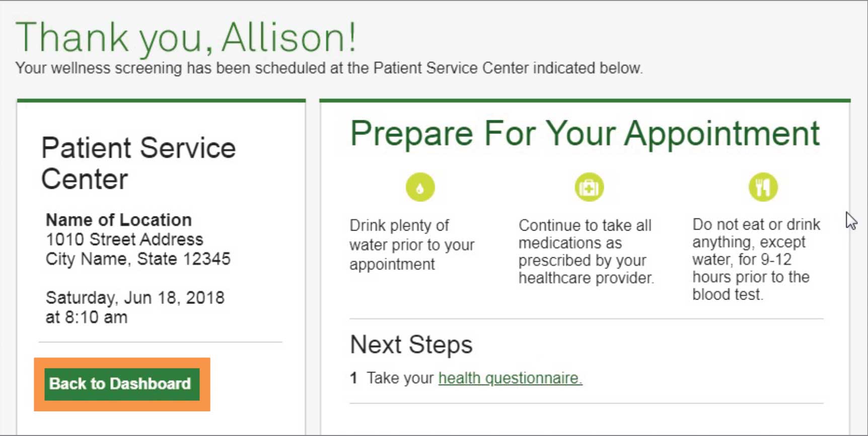Click the appointment date Saturday, Jun 18, 2018
Screen dimensions: 868x436
click(x=135, y=298)
